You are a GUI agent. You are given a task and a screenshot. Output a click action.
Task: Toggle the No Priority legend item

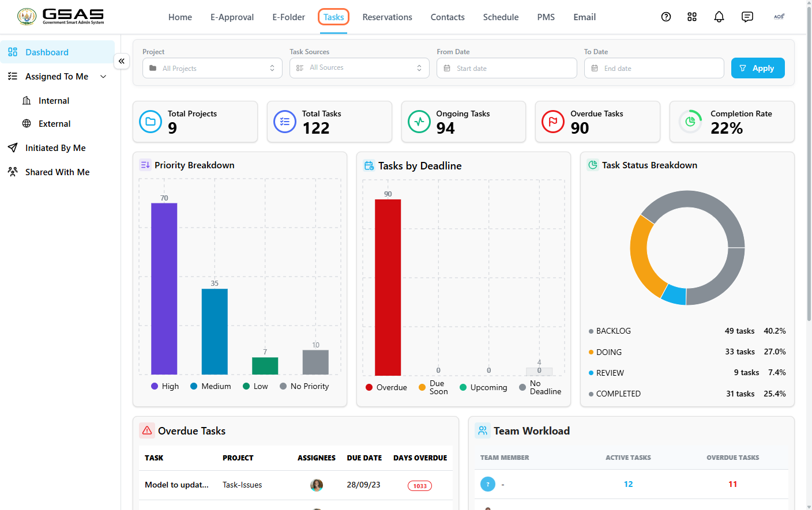(304, 386)
